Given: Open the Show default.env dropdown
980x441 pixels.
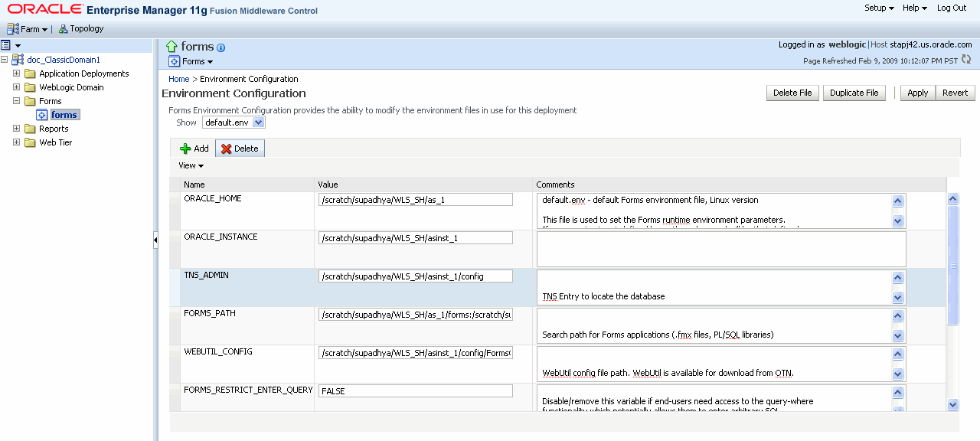Looking at the screenshot, I should tap(234, 122).
